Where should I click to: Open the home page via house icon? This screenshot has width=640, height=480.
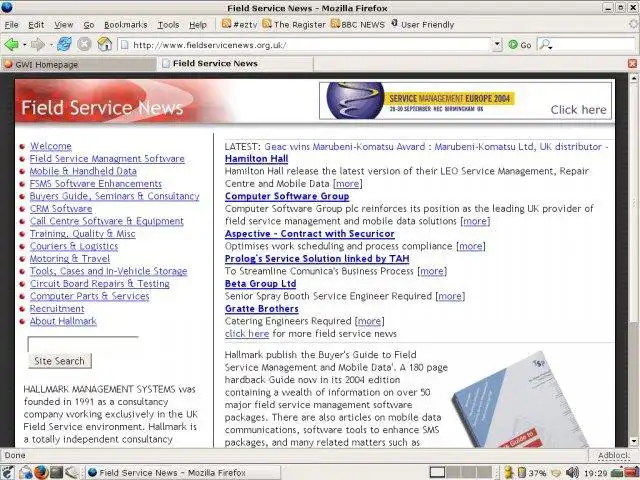coord(104,44)
